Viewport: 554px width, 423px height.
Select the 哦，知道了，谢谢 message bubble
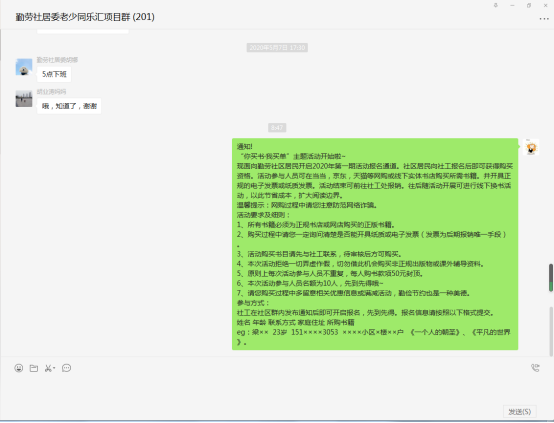point(69,106)
